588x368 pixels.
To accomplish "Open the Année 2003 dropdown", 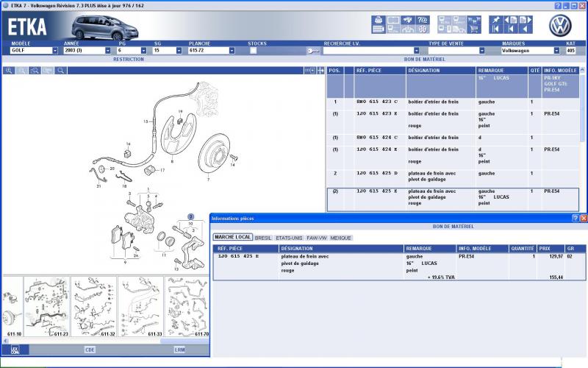I will [108, 51].
